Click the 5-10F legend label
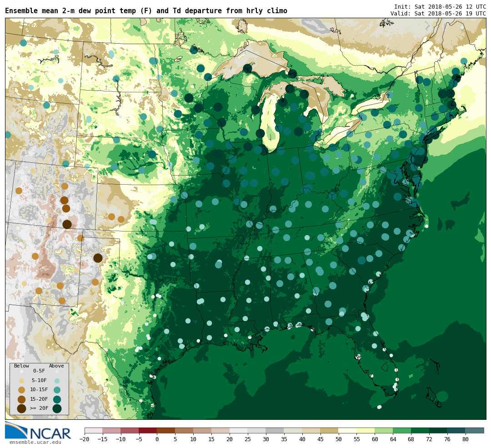The image size is (491, 448). pyautogui.click(x=39, y=381)
